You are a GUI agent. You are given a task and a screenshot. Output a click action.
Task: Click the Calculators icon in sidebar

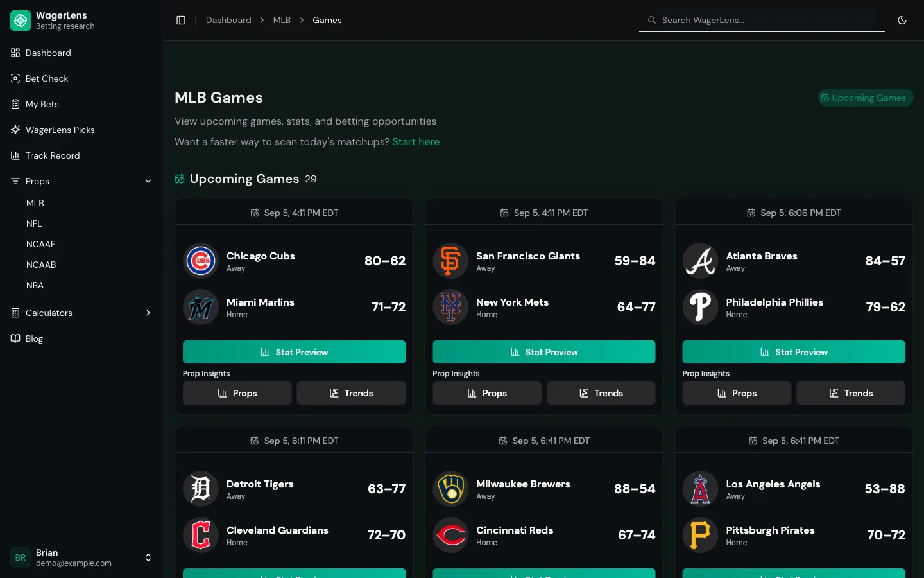tap(15, 313)
